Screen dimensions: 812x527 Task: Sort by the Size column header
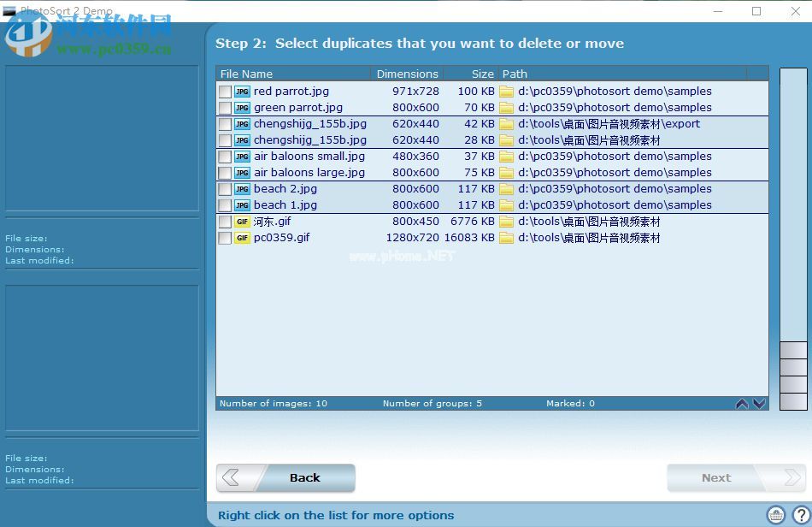tap(471, 74)
